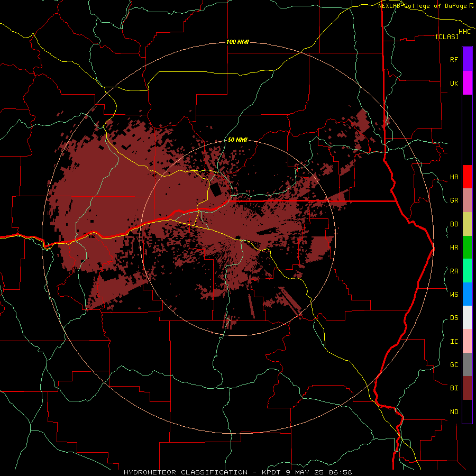
Task: Click the BI legend label
Action: 454,388
